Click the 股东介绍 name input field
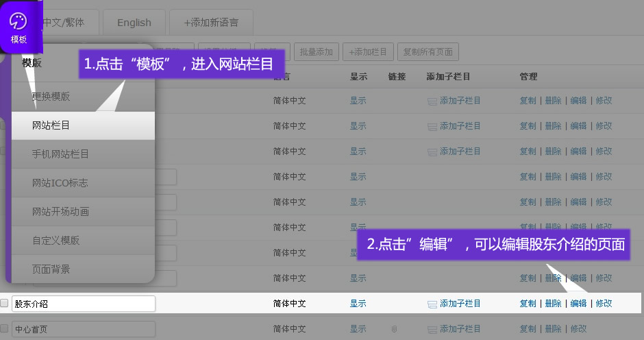 click(84, 304)
